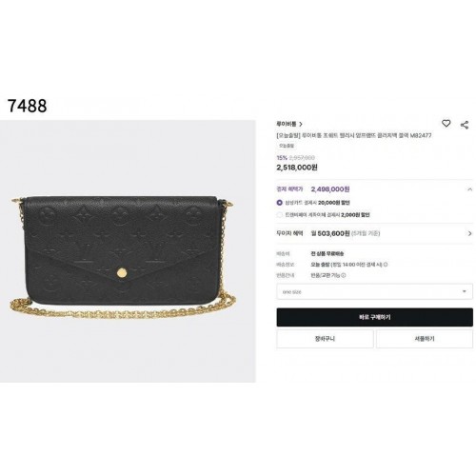Click the monthly 503,600 won installment text

click(x=330, y=233)
